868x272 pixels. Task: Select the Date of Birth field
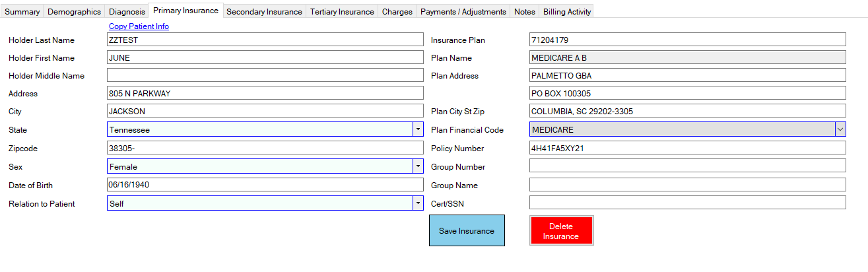(264, 185)
